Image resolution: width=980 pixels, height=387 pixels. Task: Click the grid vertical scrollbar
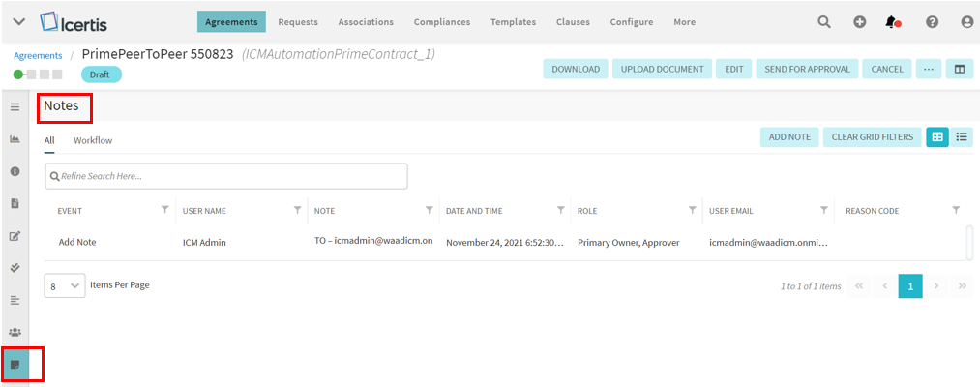coord(969,242)
